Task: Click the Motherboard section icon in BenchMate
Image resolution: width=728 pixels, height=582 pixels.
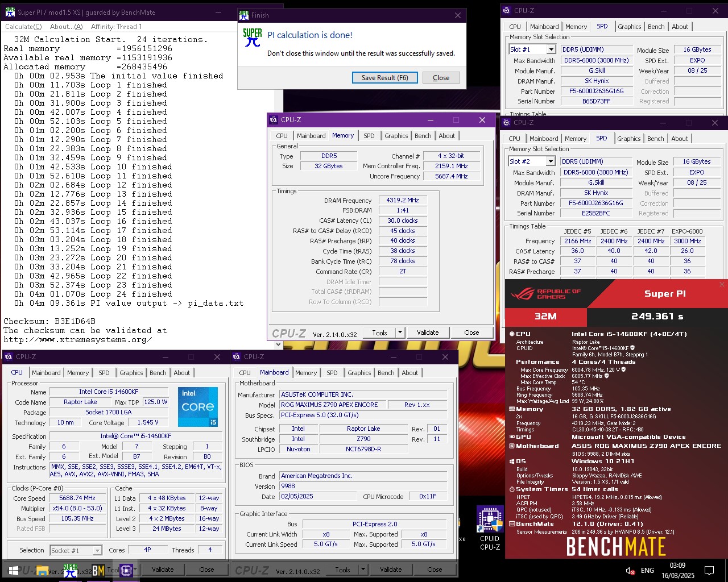Action: (512, 446)
